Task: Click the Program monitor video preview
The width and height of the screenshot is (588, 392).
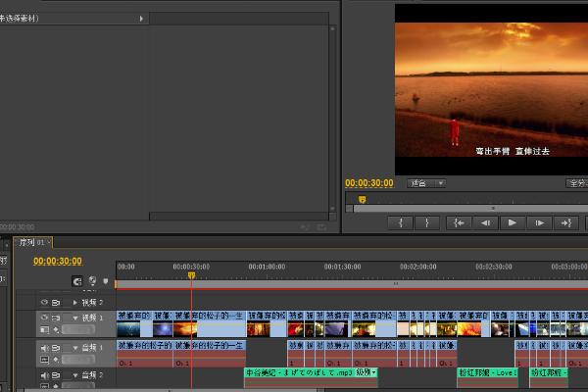Action: 491,89
